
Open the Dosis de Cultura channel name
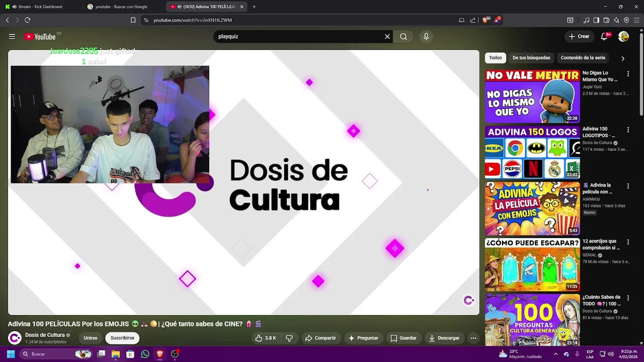[45, 335]
